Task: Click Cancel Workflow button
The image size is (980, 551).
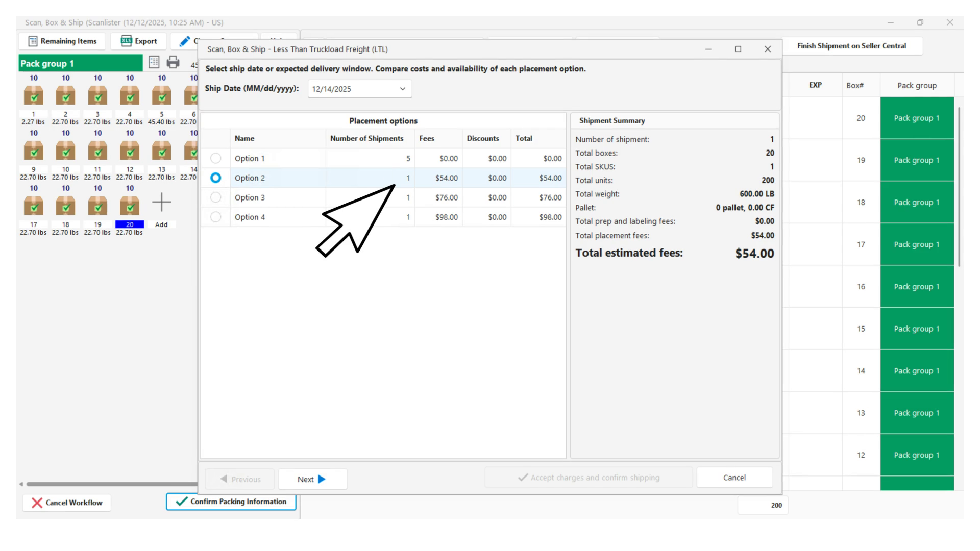Action: coord(67,503)
